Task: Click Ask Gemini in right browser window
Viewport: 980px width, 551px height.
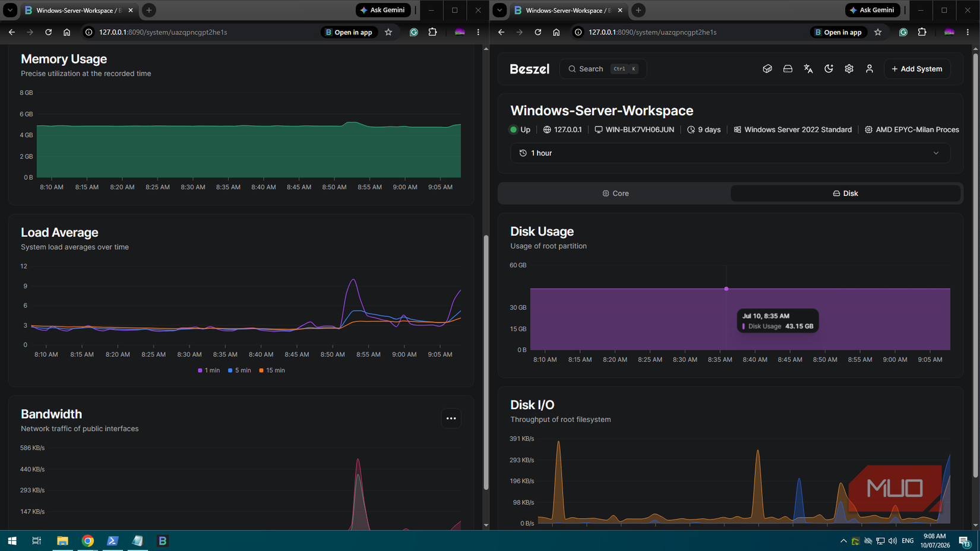Action: [x=872, y=10]
